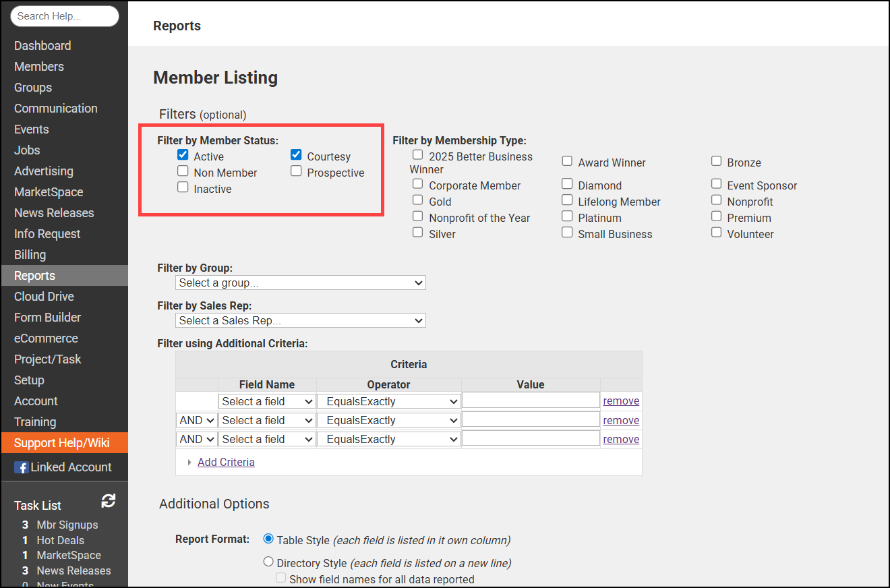Click the Task List refresh icon
This screenshot has height=588, width=890.
coord(108,501)
